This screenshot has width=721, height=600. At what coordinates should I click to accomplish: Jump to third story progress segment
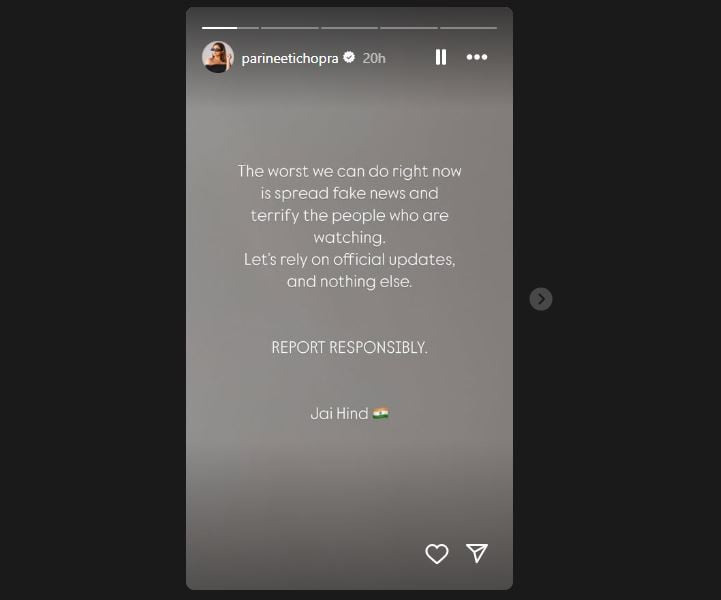pyautogui.click(x=349, y=28)
